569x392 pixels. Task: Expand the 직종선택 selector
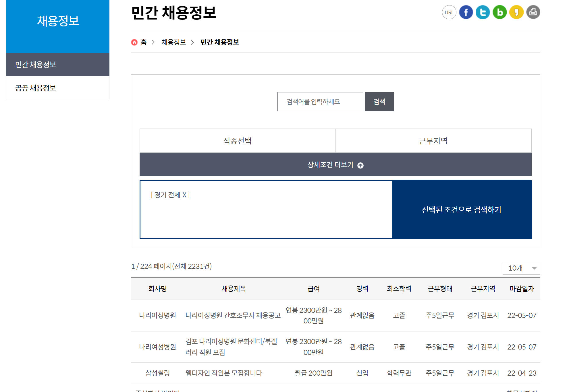pos(237,141)
